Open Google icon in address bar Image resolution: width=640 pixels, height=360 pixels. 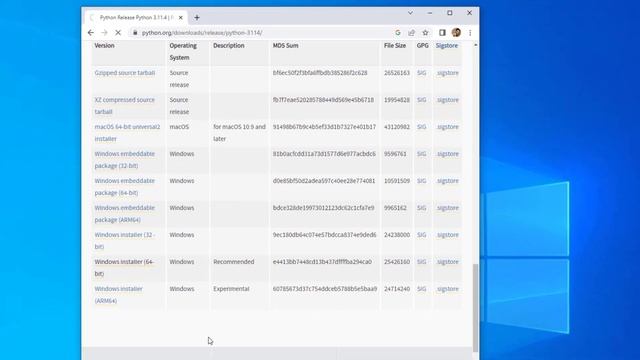click(398, 33)
